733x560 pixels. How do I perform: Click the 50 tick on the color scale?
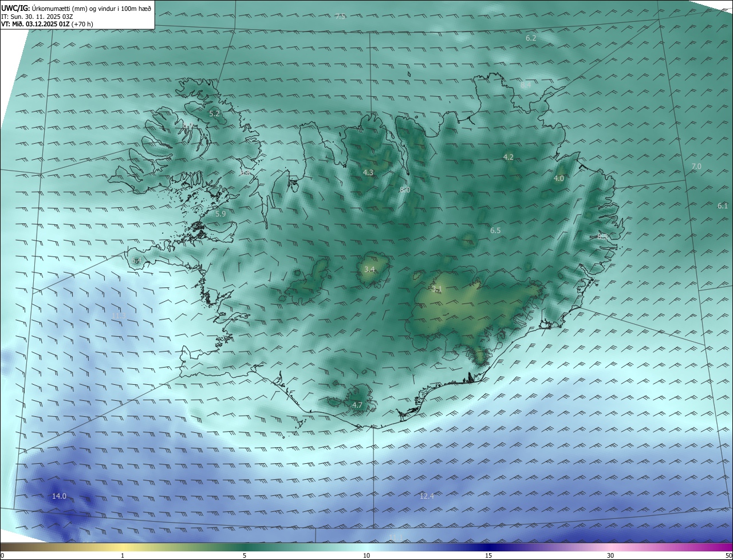click(x=728, y=555)
